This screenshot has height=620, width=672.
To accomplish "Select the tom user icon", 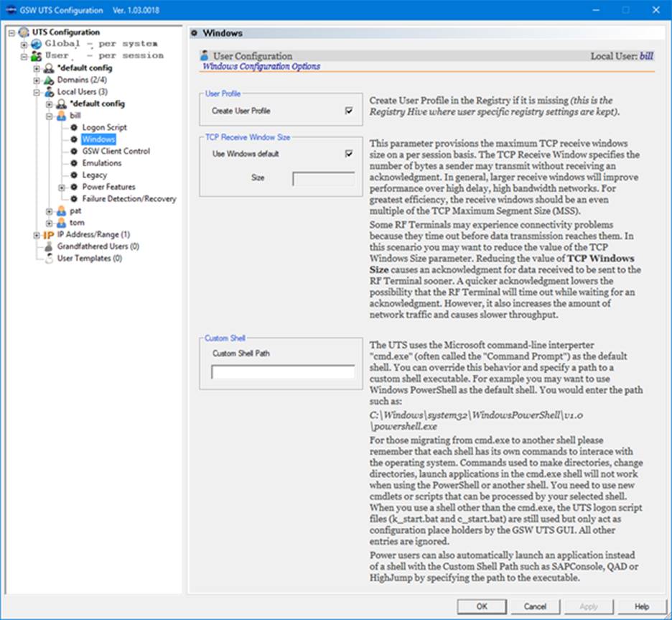I will point(62,223).
